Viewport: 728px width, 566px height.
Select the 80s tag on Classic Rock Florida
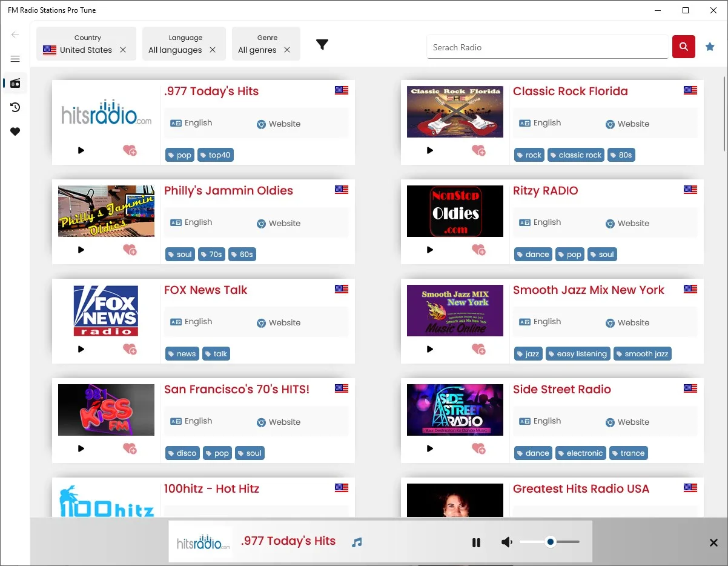pos(621,155)
